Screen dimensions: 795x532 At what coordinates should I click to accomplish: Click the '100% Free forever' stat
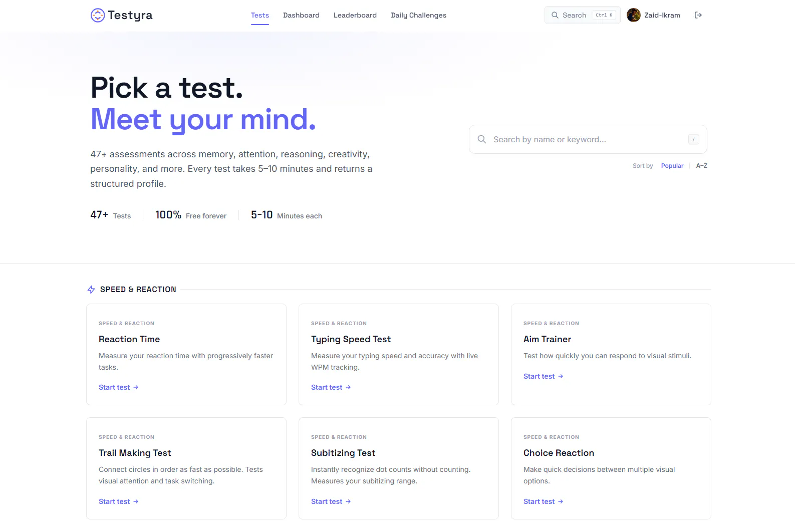coord(191,215)
